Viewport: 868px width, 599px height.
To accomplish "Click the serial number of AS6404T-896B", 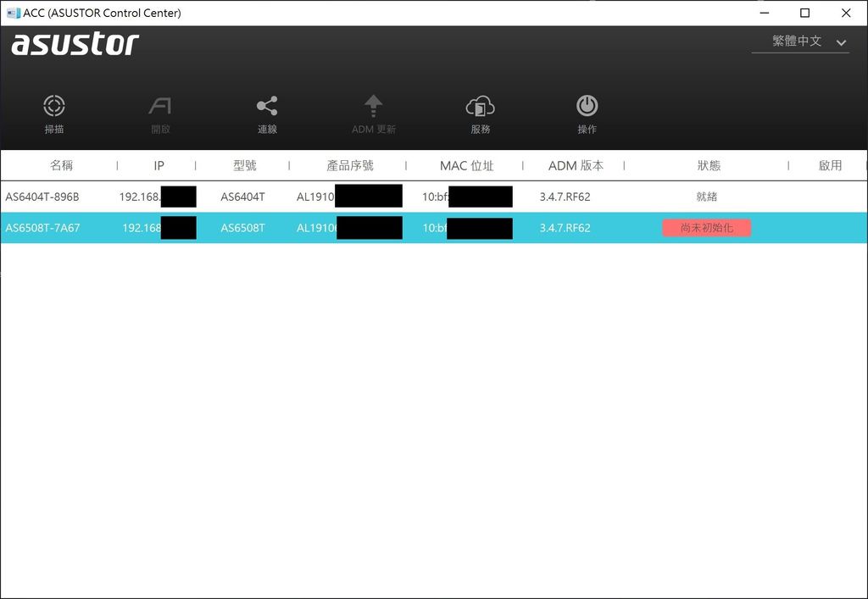I will coord(349,197).
